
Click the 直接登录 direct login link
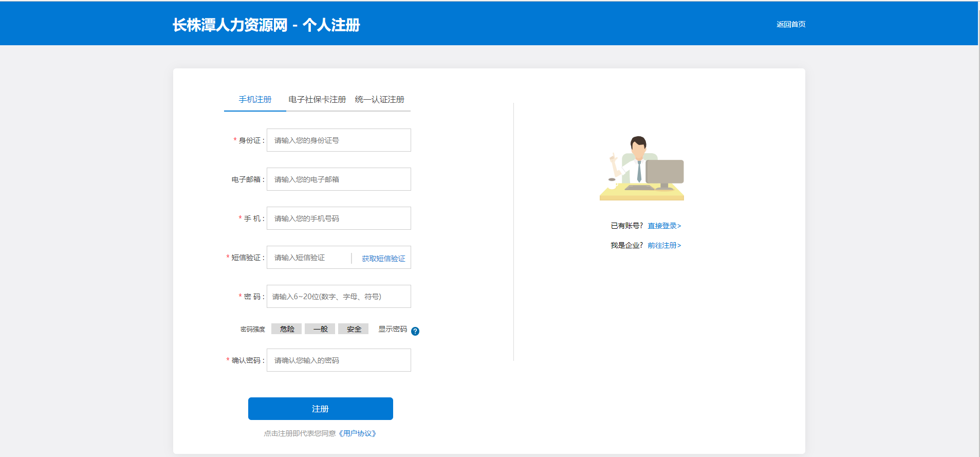point(664,226)
